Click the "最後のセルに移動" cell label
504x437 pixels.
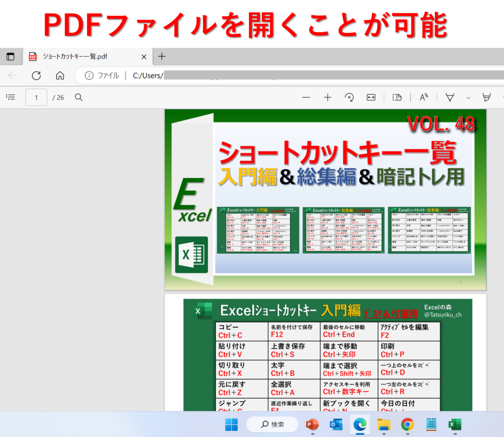344,327
